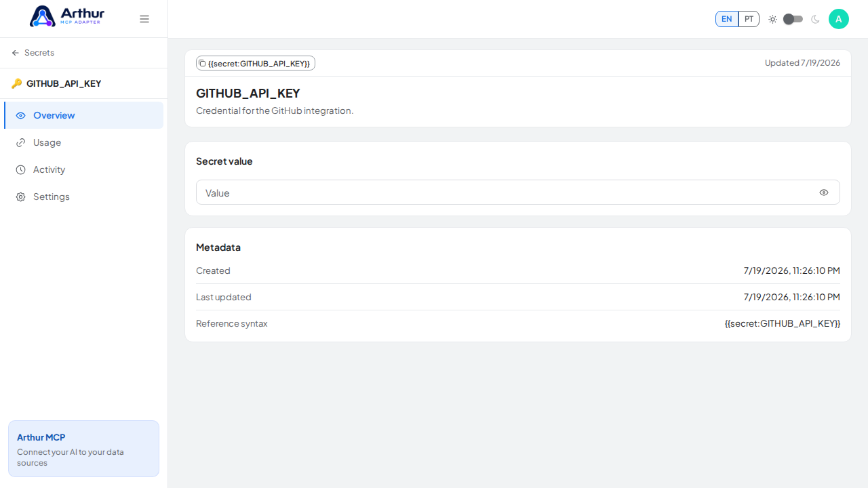868x488 pixels.
Task: Click the eye icon next to Overview
Action: point(20,115)
